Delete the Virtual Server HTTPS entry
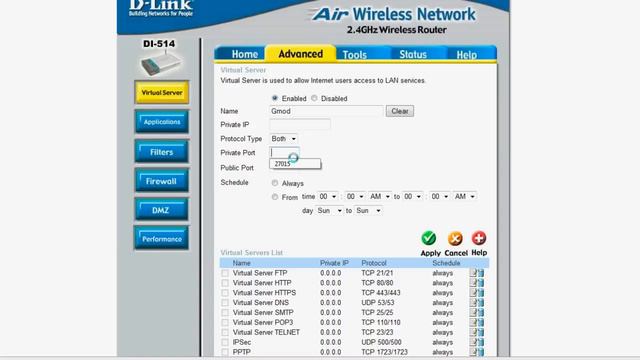 [x=481, y=293]
